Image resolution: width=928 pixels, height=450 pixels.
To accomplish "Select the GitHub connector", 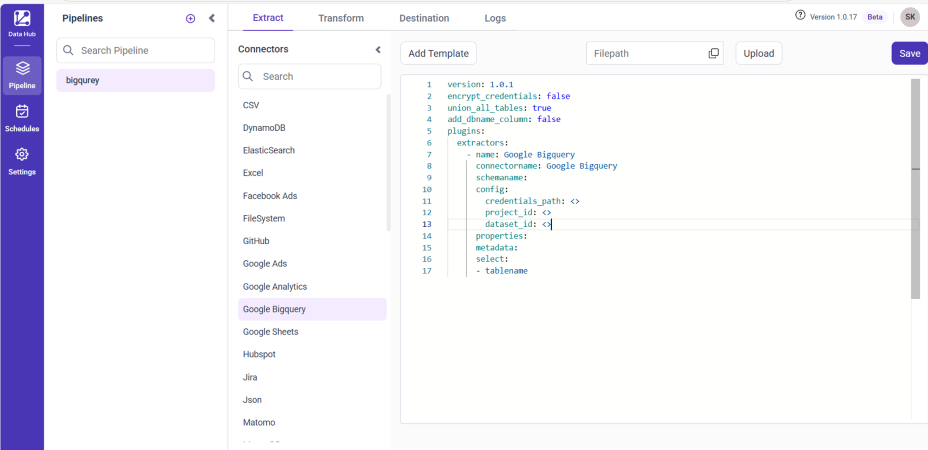I will coord(312,241).
